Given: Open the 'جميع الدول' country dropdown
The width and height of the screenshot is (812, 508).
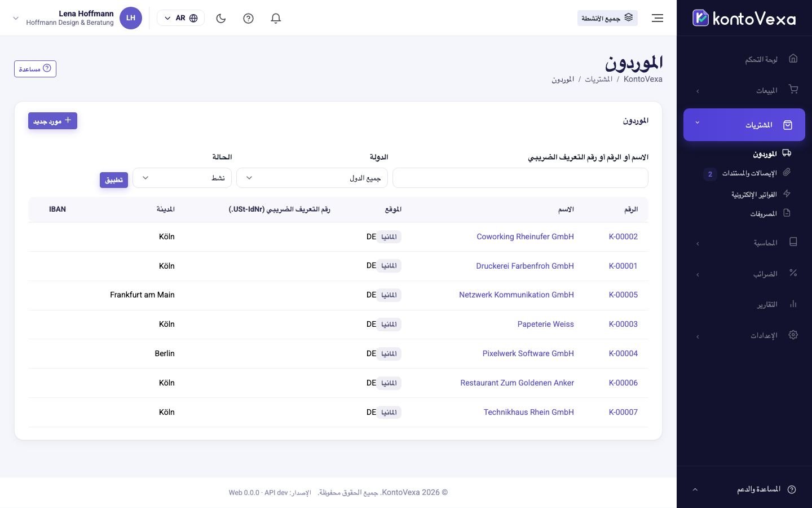Looking at the screenshot, I should click(x=312, y=178).
